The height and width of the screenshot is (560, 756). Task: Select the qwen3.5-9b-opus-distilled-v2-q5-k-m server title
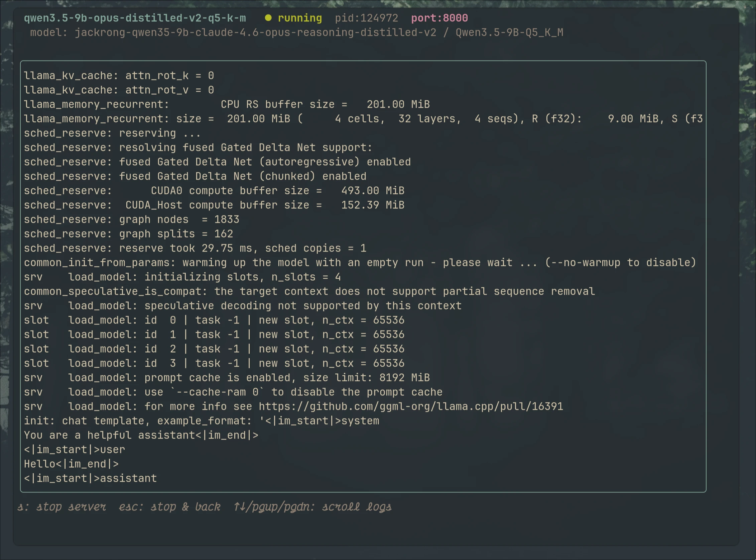[x=135, y=18]
